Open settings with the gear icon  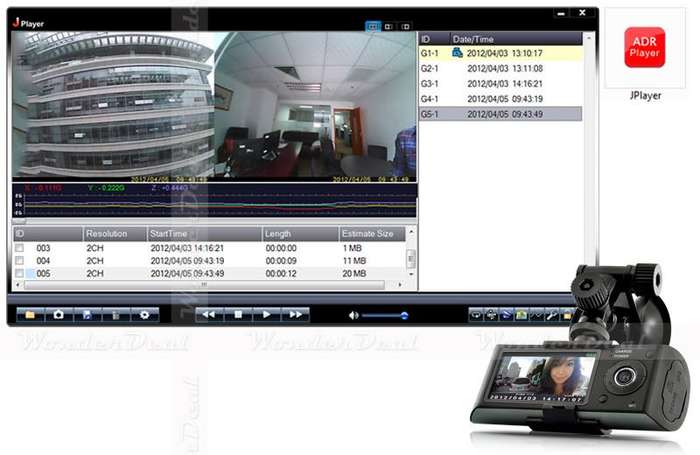(144, 315)
